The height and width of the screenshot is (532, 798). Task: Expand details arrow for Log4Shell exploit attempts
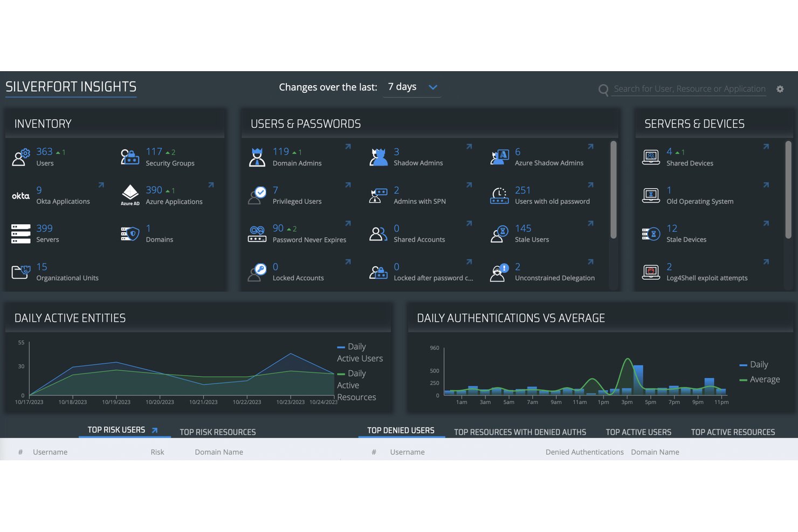[766, 262]
